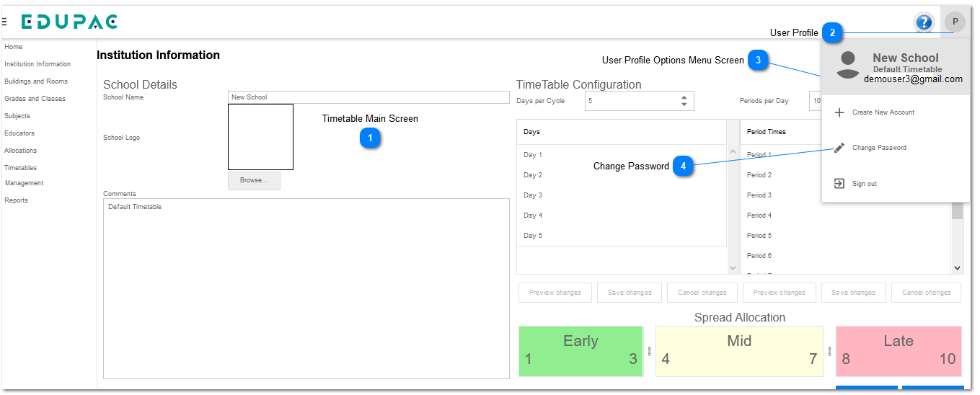Click the school logo placeholder box
The image size is (980, 395).
click(260, 137)
